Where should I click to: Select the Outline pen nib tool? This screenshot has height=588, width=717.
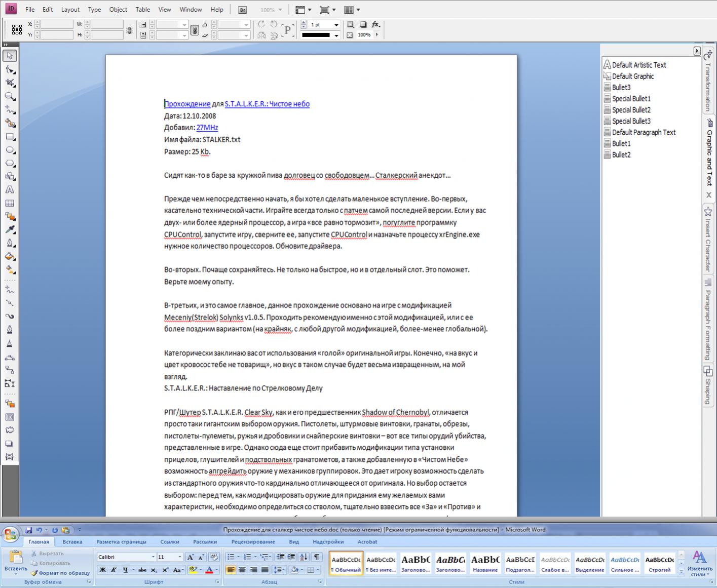point(10,243)
